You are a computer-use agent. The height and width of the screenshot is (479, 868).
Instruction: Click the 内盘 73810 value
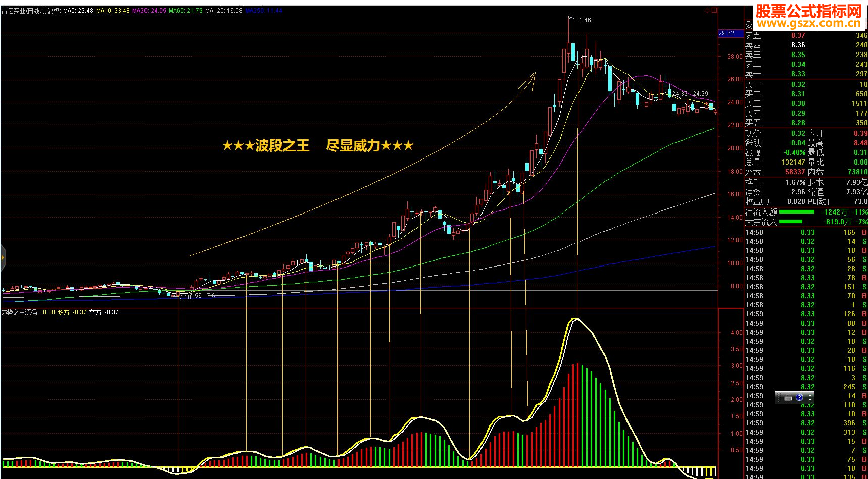(857, 172)
